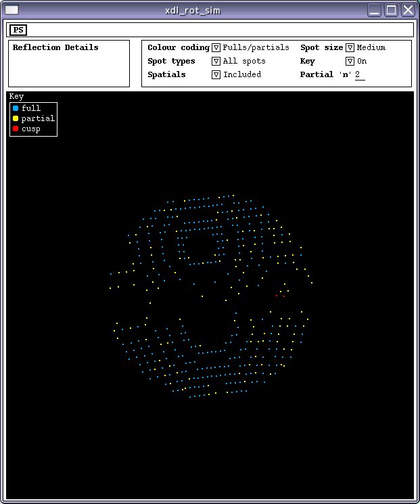Viewport: 420px width, 504px height.
Task: Click the red cusp swatch in Key
Action: pyautogui.click(x=16, y=129)
